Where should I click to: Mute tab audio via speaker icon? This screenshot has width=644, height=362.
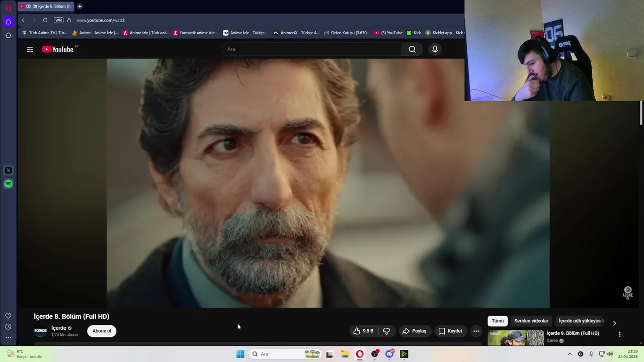pyautogui.click(x=28, y=7)
